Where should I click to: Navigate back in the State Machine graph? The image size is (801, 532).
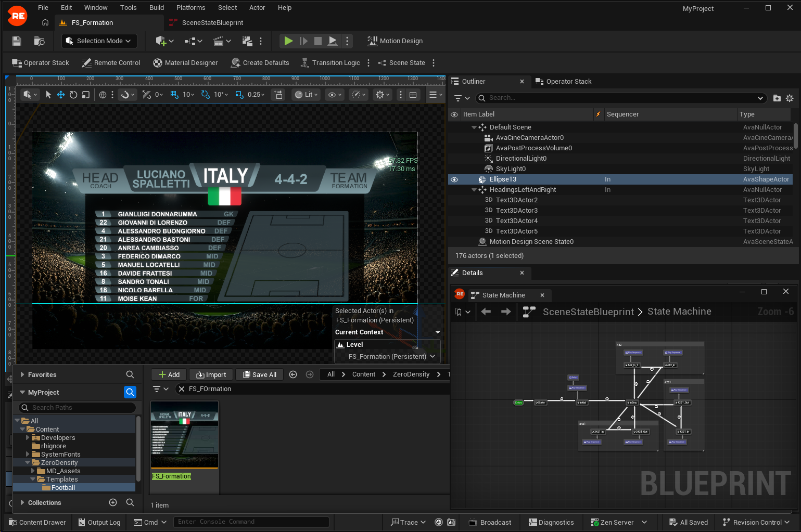click(x=486, y=312)
